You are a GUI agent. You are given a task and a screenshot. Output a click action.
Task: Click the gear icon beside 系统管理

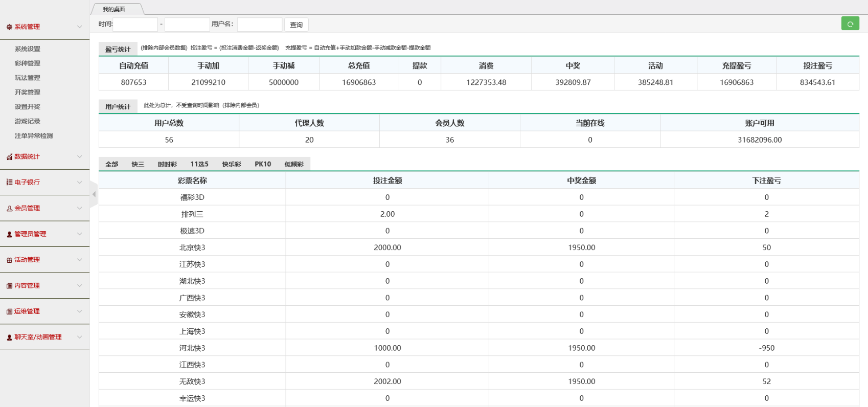click(x=9, y=27)
